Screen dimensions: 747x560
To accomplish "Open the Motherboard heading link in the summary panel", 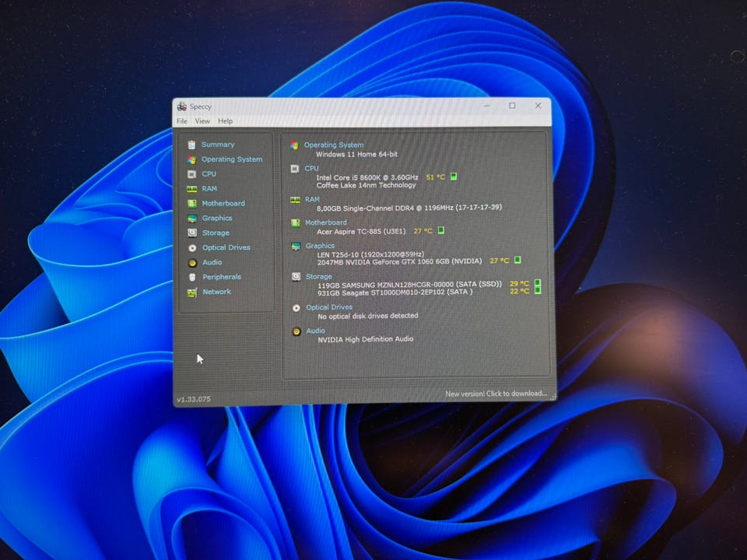I will coord(326,222).
